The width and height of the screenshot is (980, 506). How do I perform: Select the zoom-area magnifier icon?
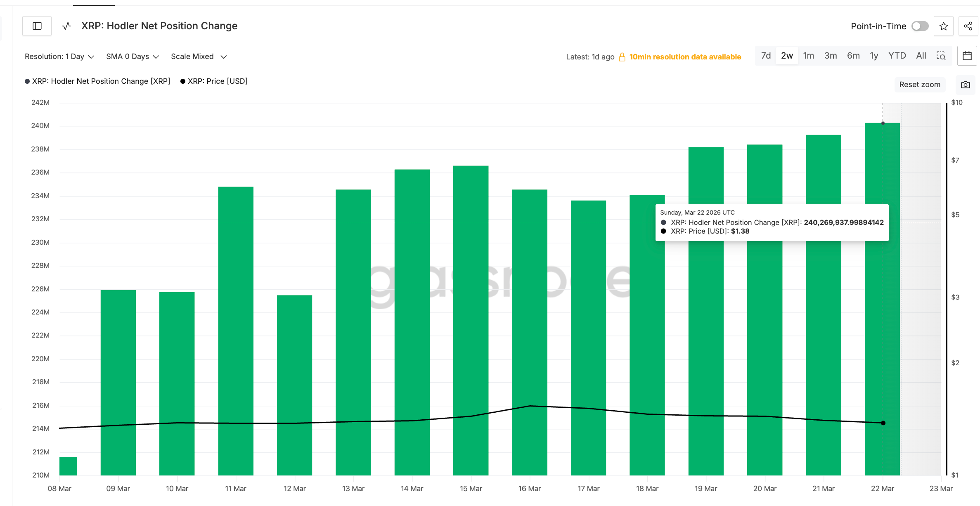(x=941, y=56)
